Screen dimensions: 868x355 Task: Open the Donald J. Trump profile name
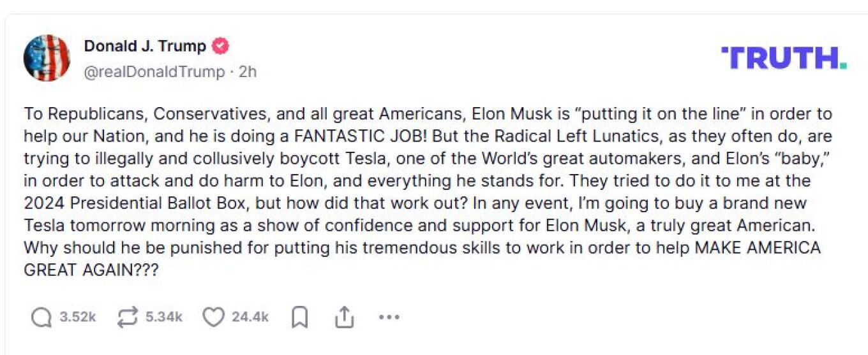coord(145,47)
